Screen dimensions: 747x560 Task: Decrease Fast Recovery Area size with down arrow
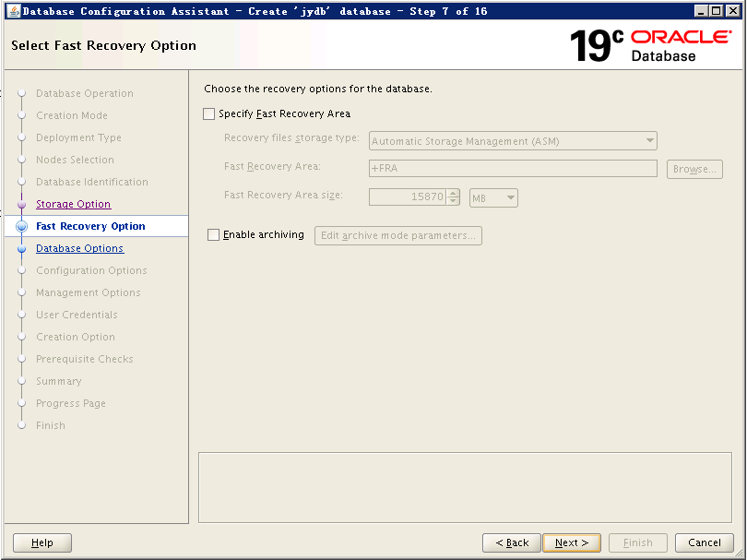point(454,201)
